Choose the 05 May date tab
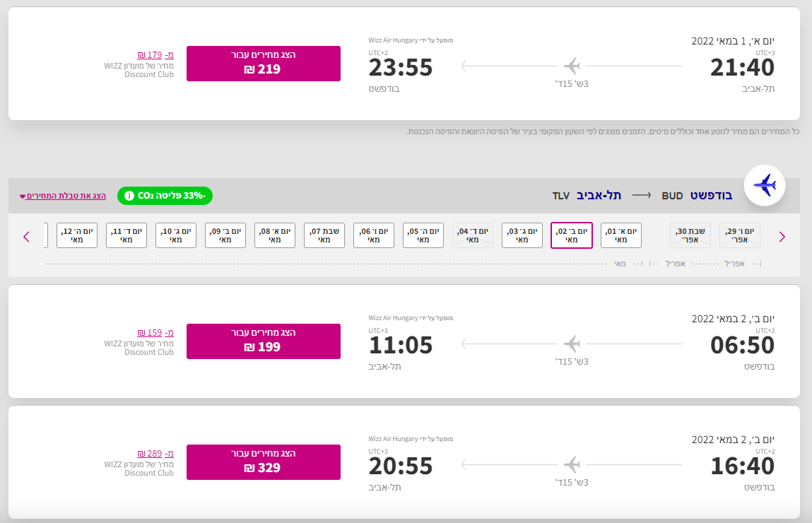 423,235
